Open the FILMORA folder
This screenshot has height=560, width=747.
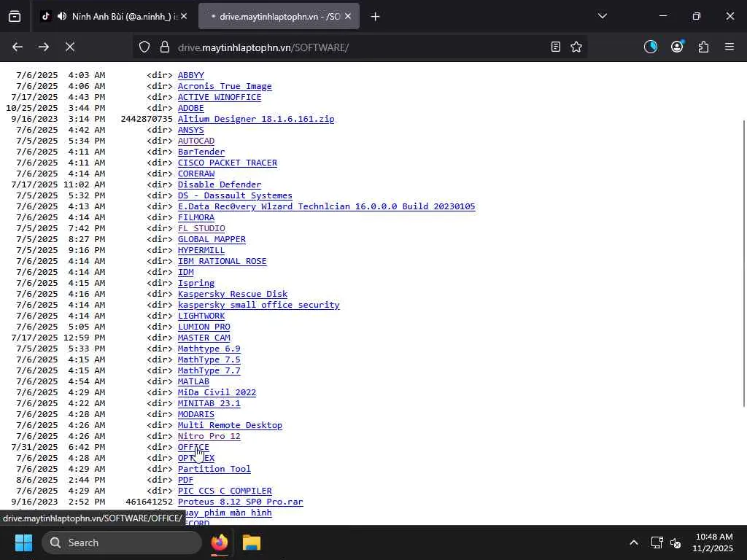[196, 217]
